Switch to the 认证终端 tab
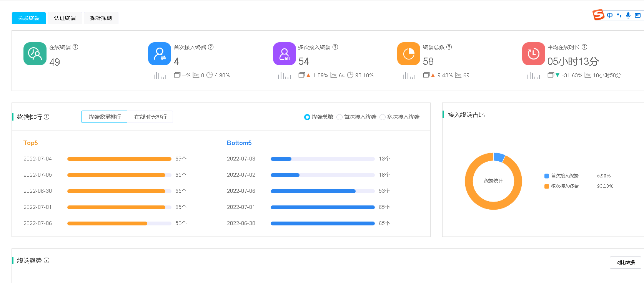 point(65,18)
